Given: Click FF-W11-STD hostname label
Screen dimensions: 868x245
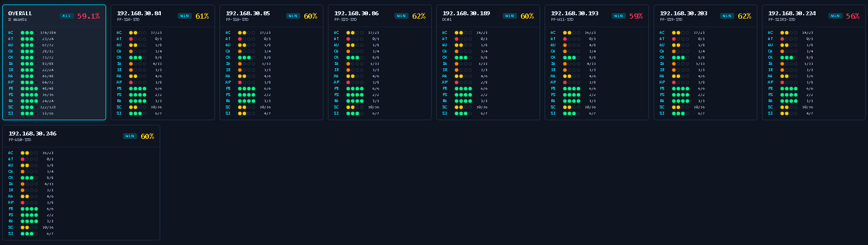Looking at the screenshot, I should (x=562, y=20).
